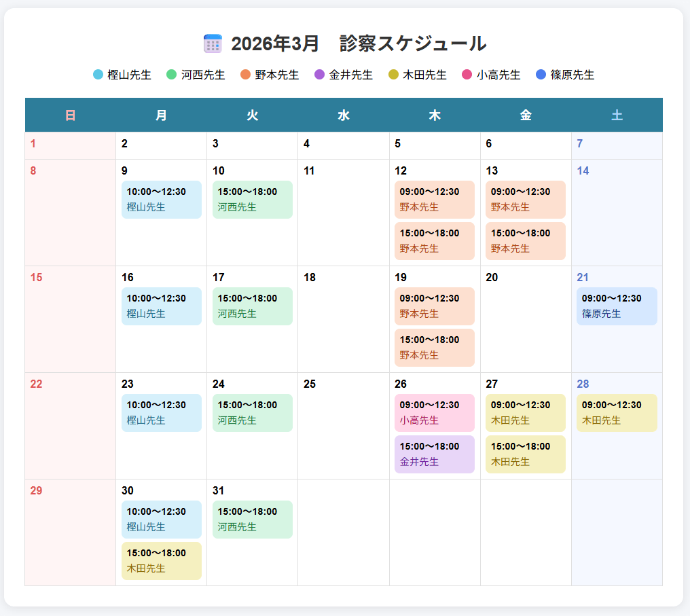Open 篠原先生 appointment on March 21

pyautogui.click(x=617, y=306)
